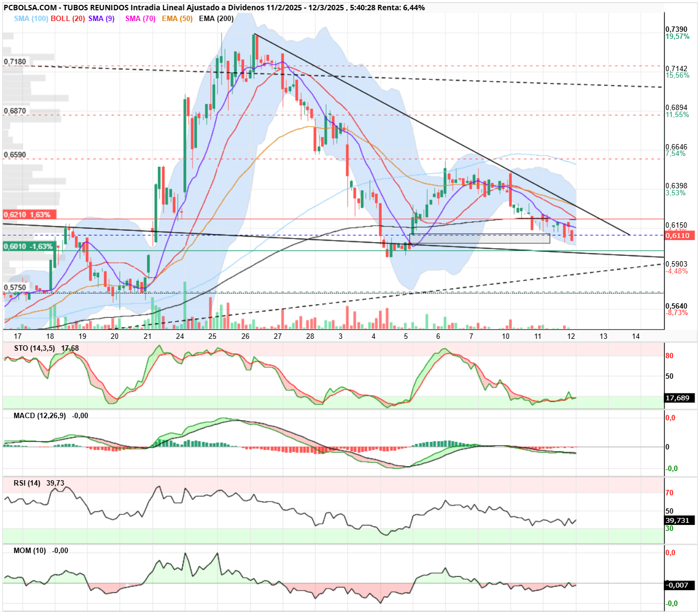Click date label 24 on time axis
Viewport: 700px width, 614px height.
click(180, 336)
